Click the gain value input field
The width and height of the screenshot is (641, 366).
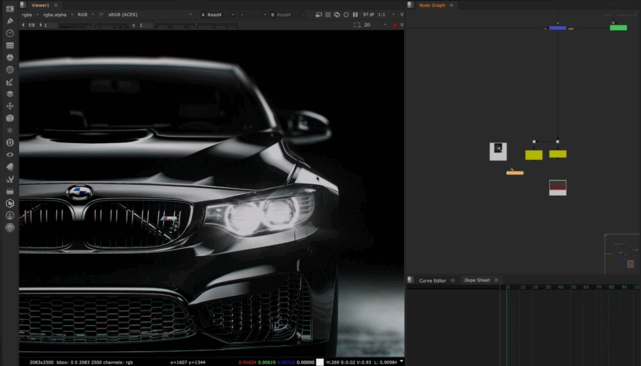point(51,25)
